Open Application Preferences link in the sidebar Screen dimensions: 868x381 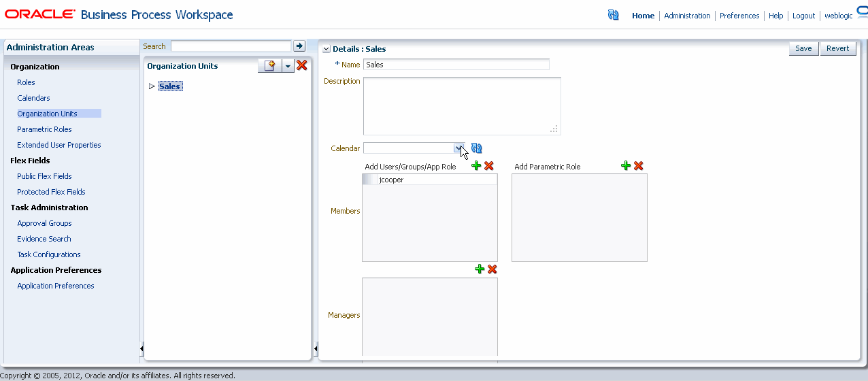(56, 286)
